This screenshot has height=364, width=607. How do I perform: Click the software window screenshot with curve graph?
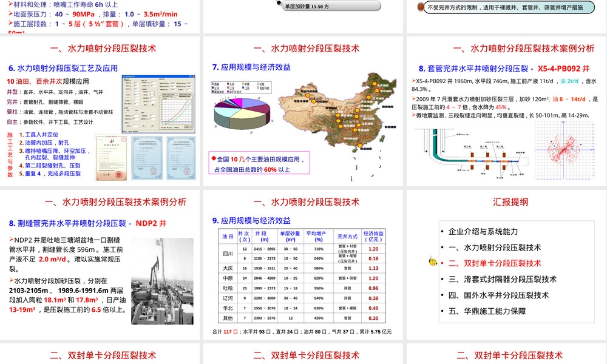pyautogui.click(x=158, y=104)
